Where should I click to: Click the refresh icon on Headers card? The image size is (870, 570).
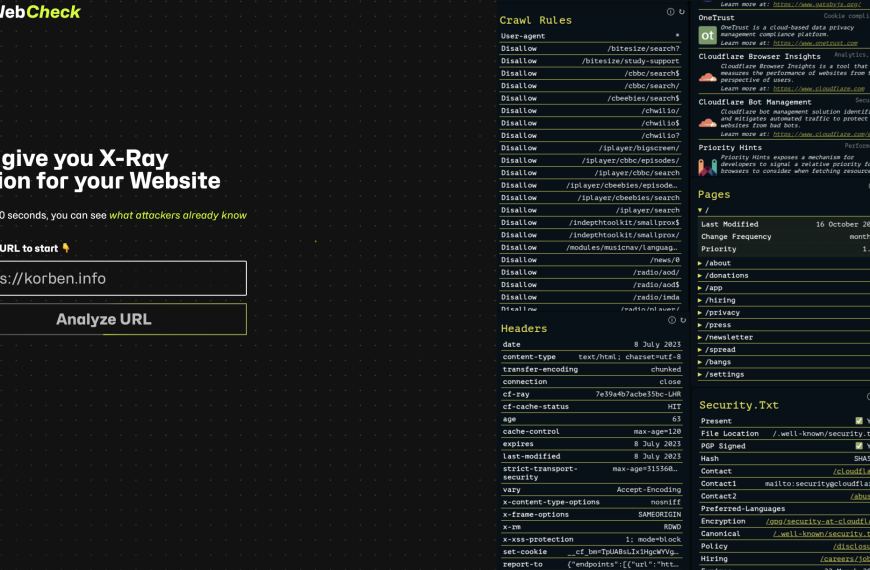point(683,320)
